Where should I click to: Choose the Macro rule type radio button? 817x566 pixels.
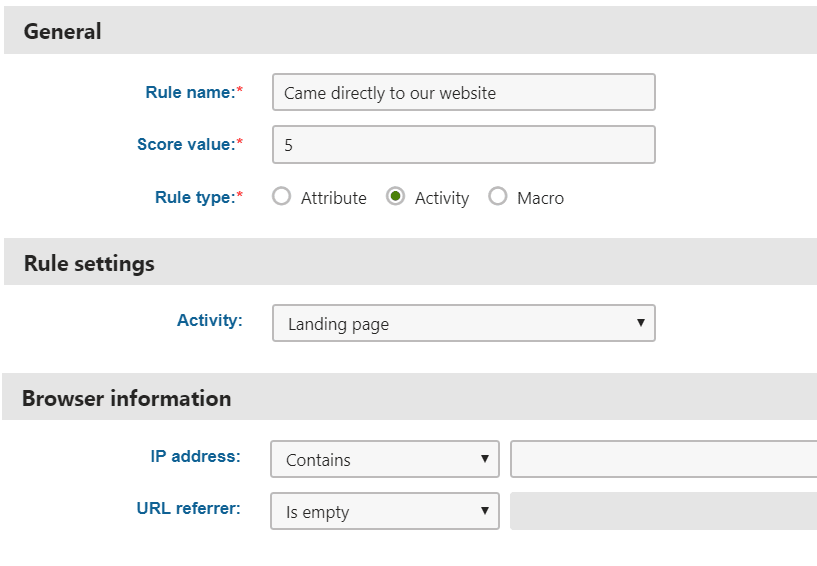coord(498,196)
